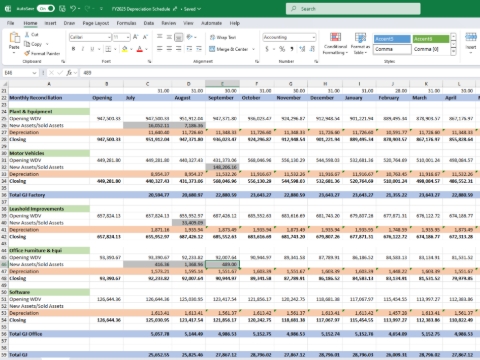Apply Comma Style icon
Screen dimensions: 480x360
(x=292, y=49)
